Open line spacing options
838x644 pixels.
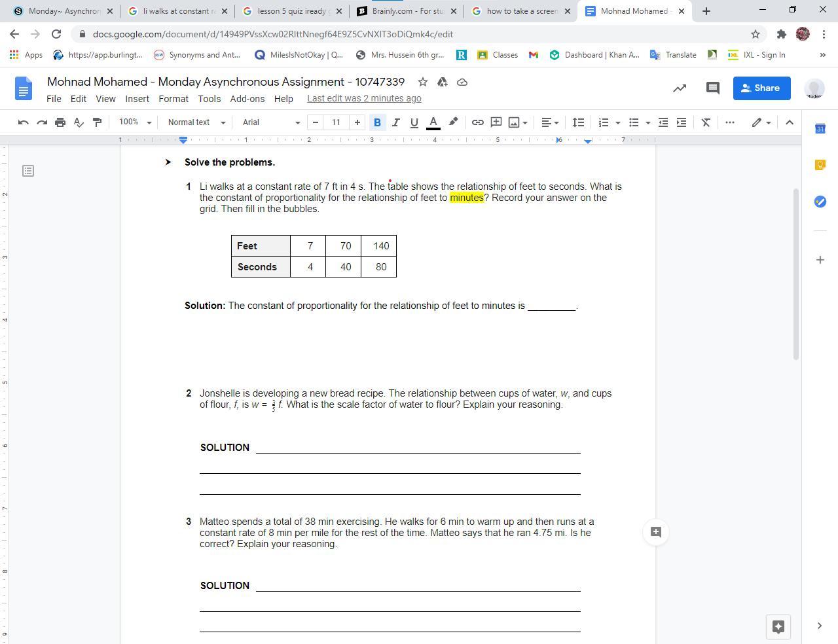(x=578, y=122)
